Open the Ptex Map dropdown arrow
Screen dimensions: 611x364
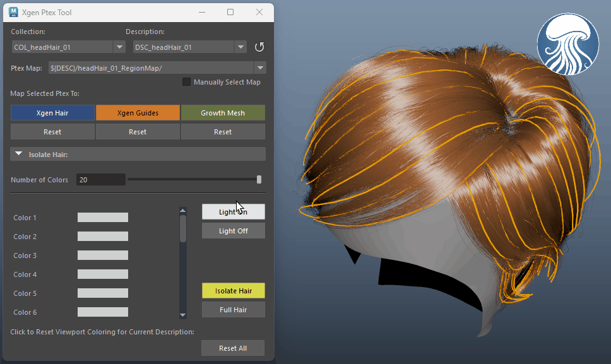(260, 68)
